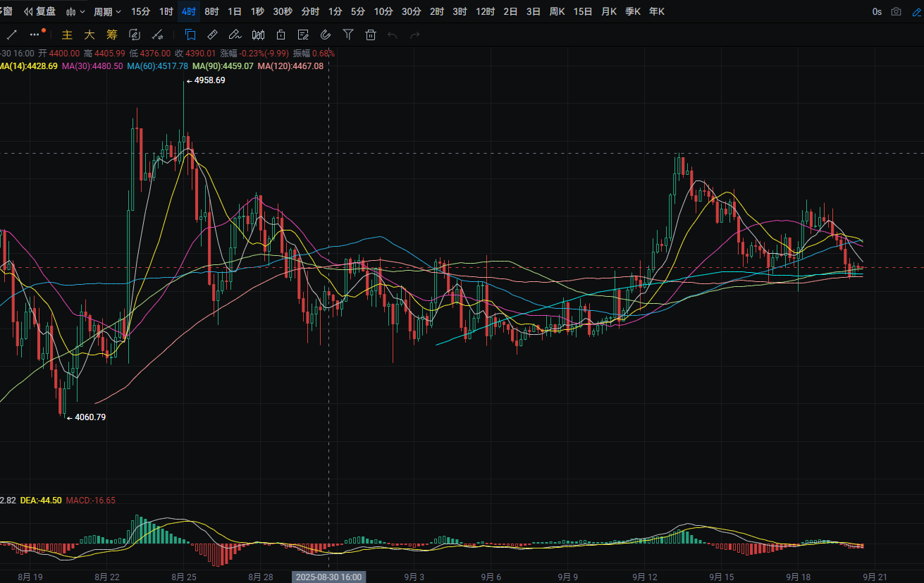Expand the more drawing tools ellipsis
Image resolution: width=924 pixels, height=583 pixels.
(37, 34)
